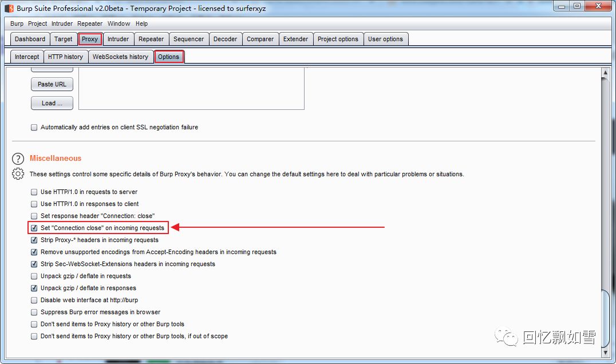Toggle Remove unsupported encodings from Accept-Encoding headers
This screenshot has width=616, height=364.
[x=34, y=252]
